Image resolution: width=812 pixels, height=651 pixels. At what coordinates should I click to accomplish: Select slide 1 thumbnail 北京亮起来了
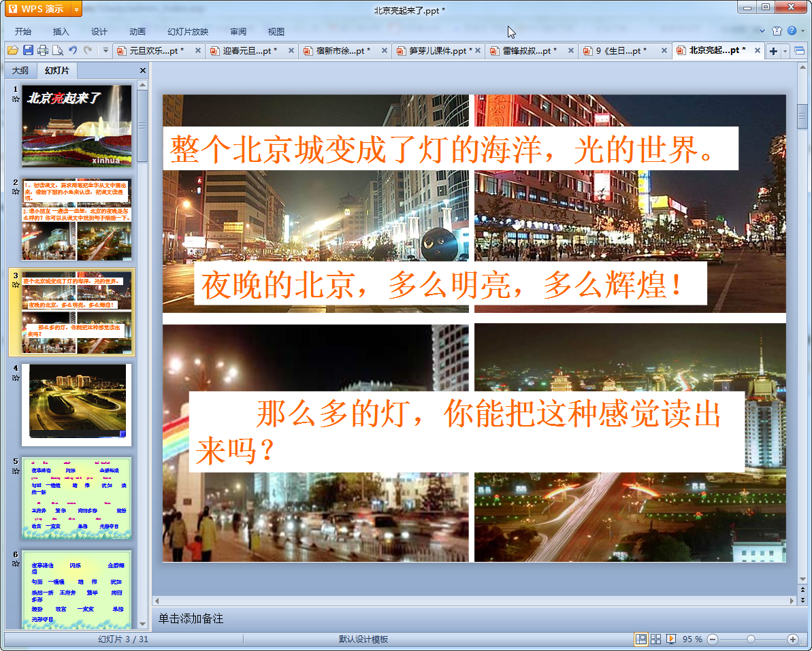click(77, 126)
